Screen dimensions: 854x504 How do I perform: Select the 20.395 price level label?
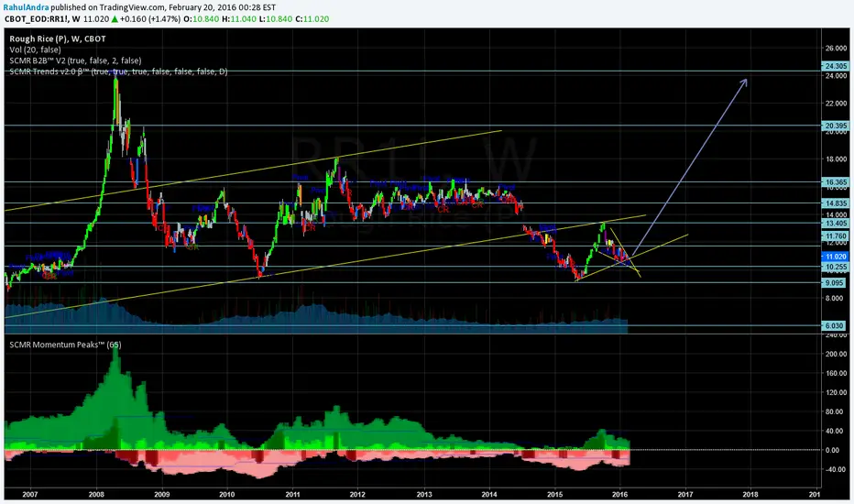[836, 126]
